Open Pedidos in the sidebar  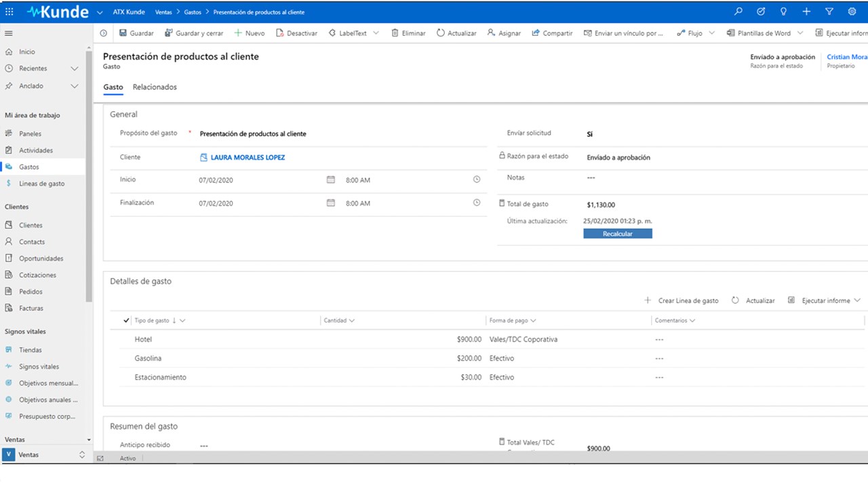click(31, 292)
